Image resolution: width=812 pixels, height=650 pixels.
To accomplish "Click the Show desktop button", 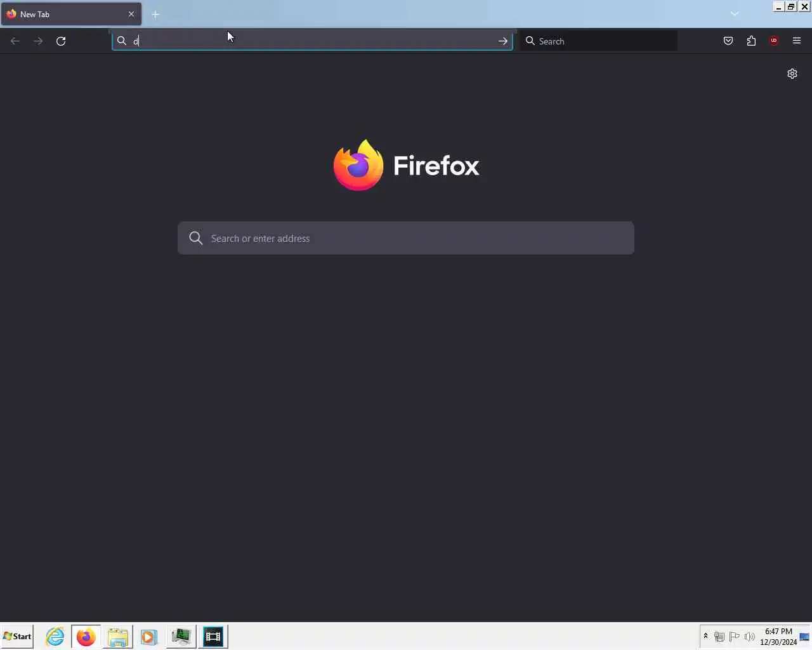I will point(805,637).
